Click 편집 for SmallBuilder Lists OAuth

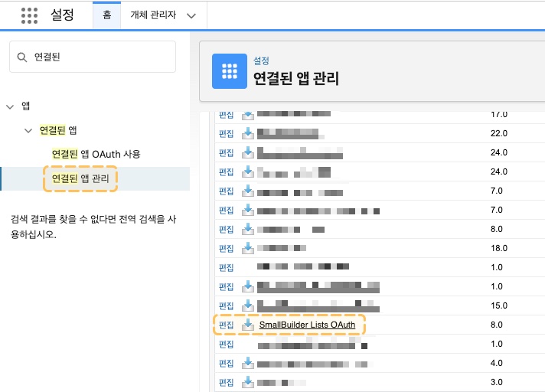tap(227, 325)
